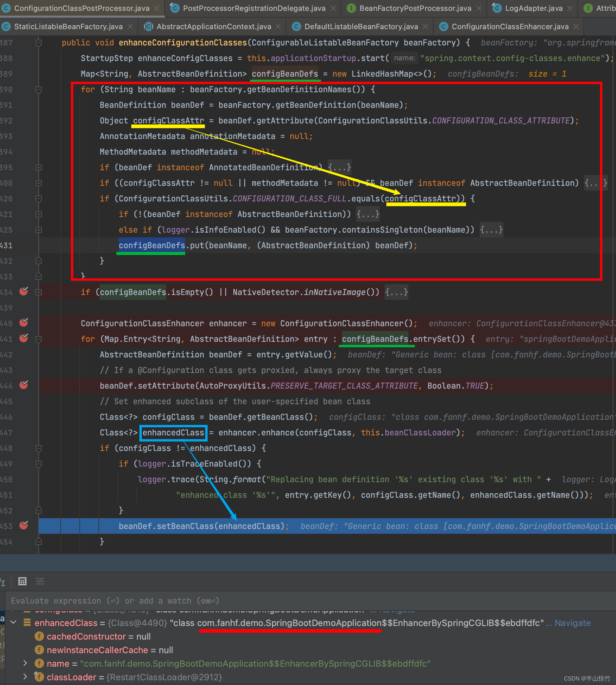Click the class icon on PostProcessorRegistrationDelegate tab
The width and height of the screenshot is (616, 685).
[x=174, y=7]
